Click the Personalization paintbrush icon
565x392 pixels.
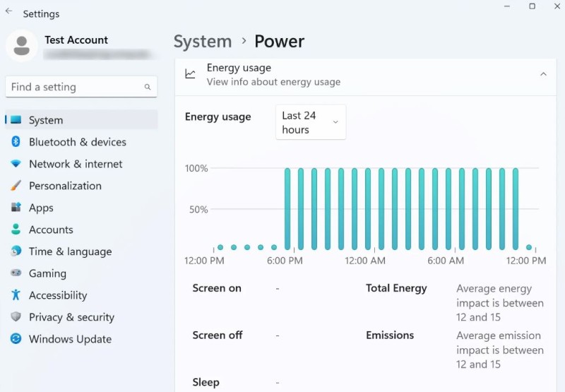pyautogui.click(x=16, y=186)
